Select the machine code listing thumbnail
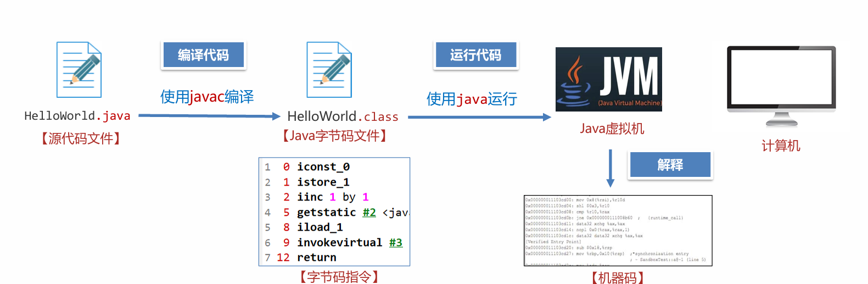The image size is (868, 284). coord(618,231)
